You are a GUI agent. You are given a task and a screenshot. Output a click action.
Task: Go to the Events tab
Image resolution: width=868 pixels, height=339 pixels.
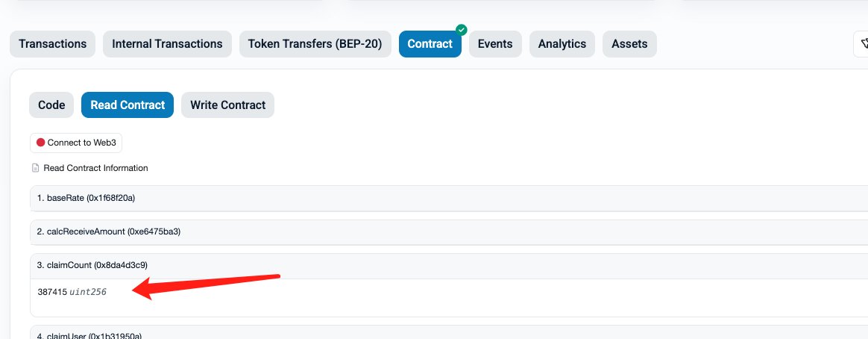495,44
